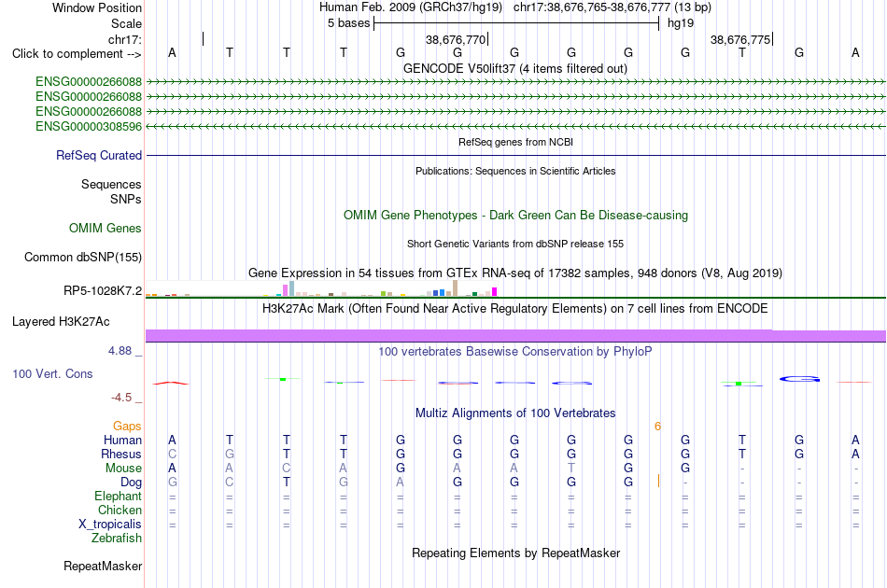Click the Human species label
Viewport: 887px width, 588px height.
[x=122, y=441]
